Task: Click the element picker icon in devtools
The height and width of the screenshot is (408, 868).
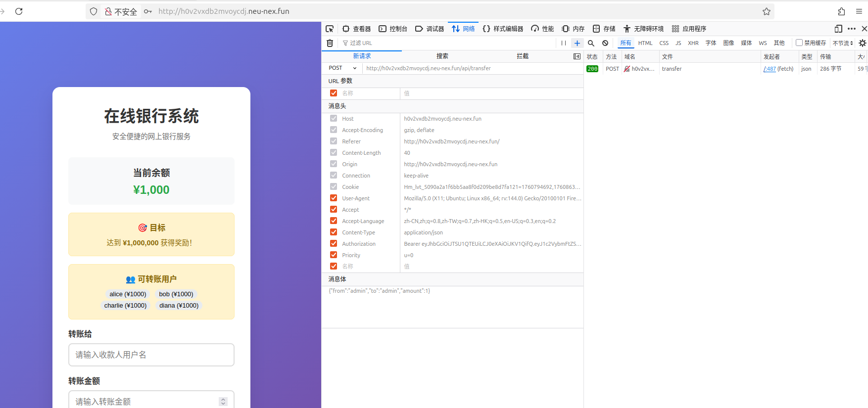Action: pyautogui.click(x=330, y=29)
